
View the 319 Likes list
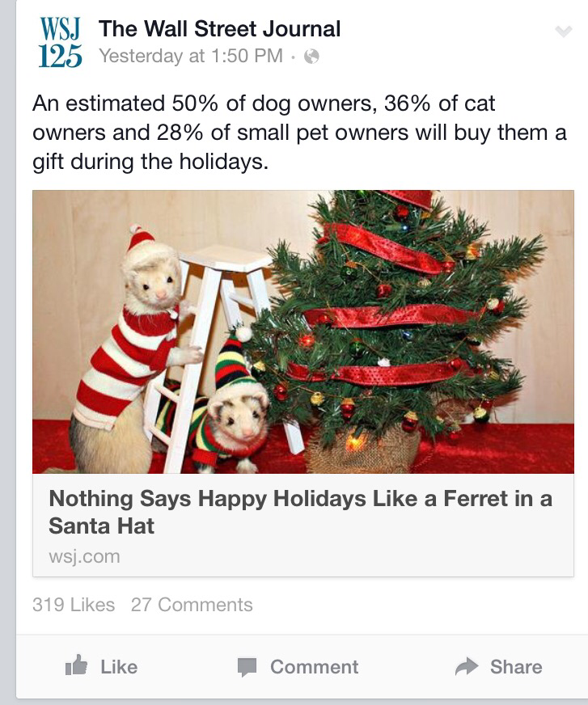74,605
